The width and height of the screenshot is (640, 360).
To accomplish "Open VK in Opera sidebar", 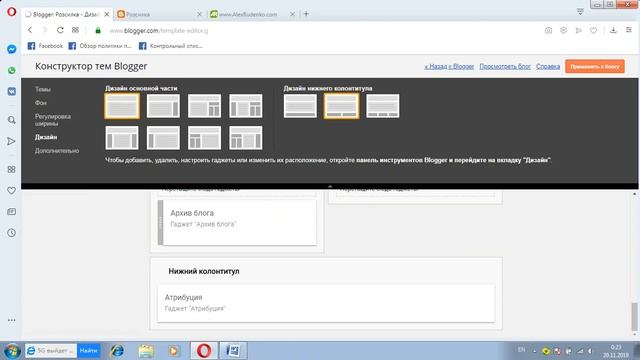I will pos(11,91).
